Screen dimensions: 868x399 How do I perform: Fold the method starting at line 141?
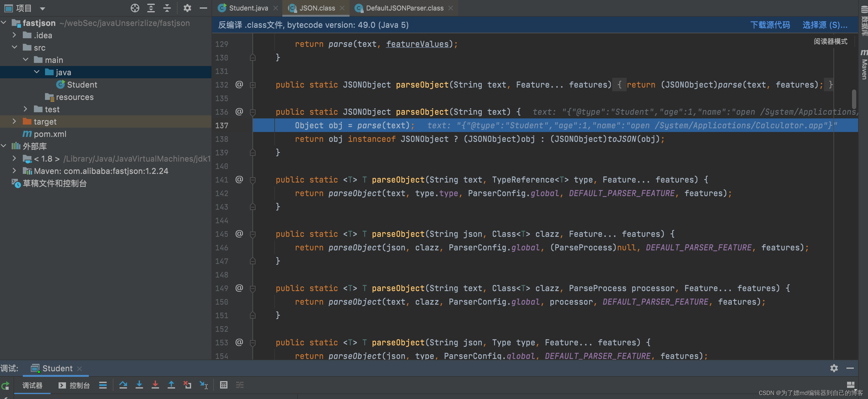253,180
